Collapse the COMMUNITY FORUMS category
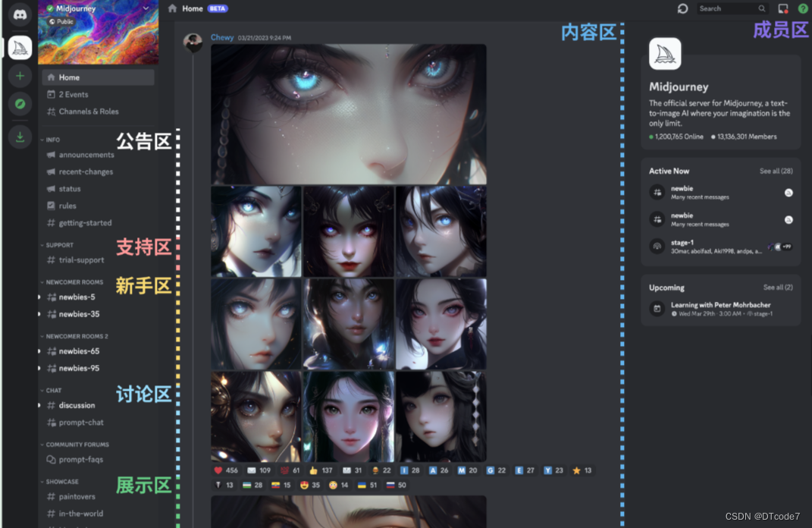Viewport: 812px width, 528px height. (75, 445)
